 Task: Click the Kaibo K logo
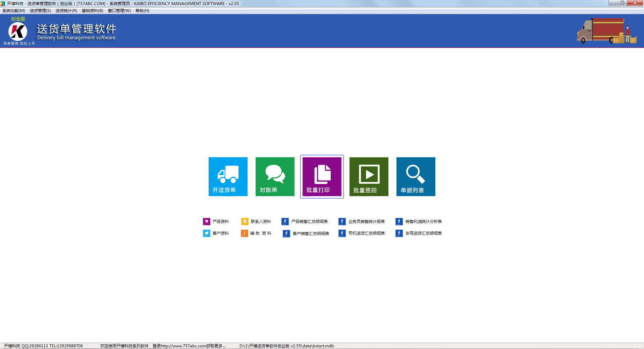[x=17, y=32]
